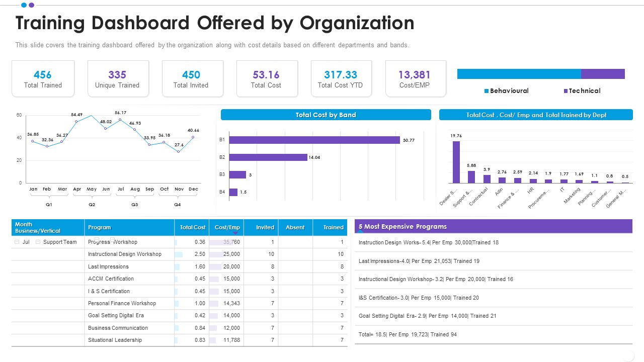Select the HR bar valued 2.14

tap(533, 181)
